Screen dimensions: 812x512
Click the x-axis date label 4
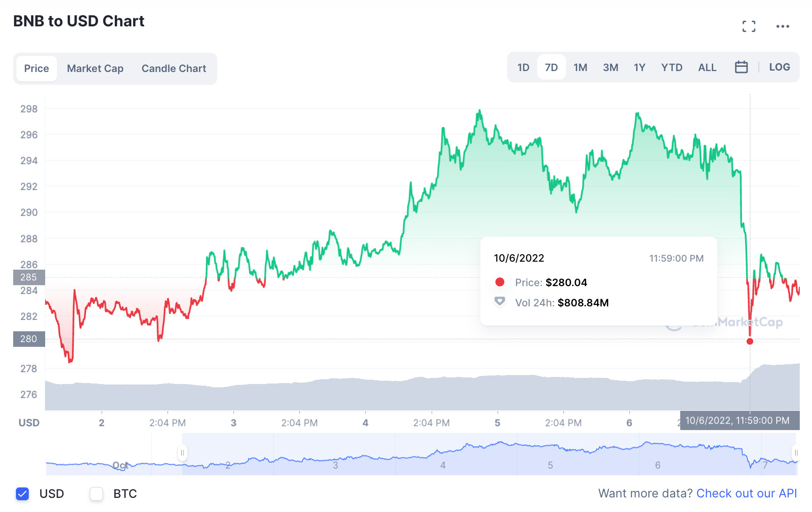[x=365, y=423]
